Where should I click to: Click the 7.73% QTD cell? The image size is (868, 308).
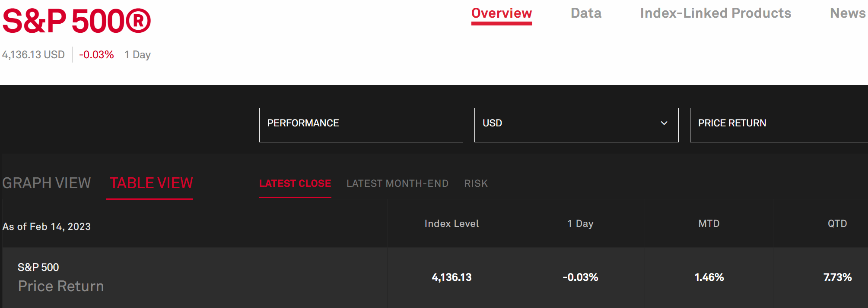click(837, 277)
